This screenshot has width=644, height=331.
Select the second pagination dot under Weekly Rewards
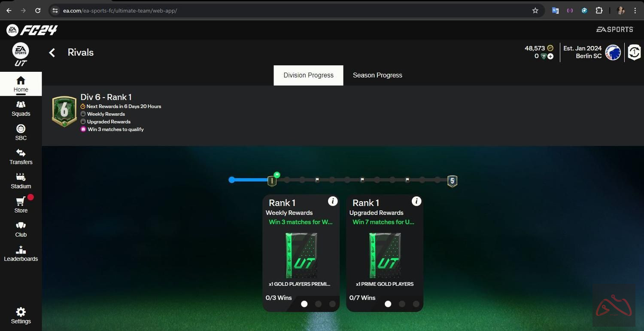(x=318, y=304)
